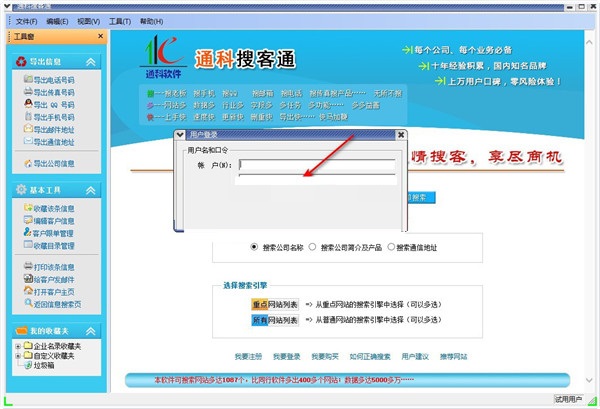Open the 如何正确搜索 link
Viewport: 600px width, 409px height.
click(370, 357)
